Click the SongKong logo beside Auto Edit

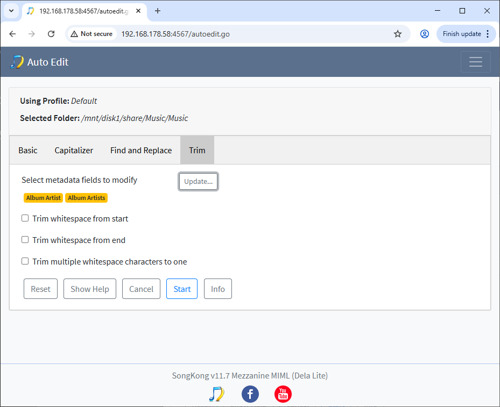pyautogui.click(x=17, y=62)
